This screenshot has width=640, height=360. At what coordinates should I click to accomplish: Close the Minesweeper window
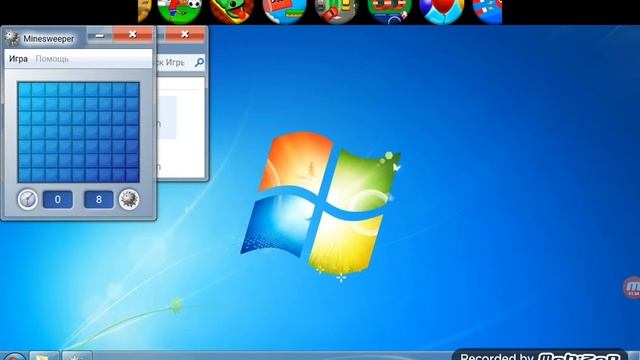pos(133,35)
